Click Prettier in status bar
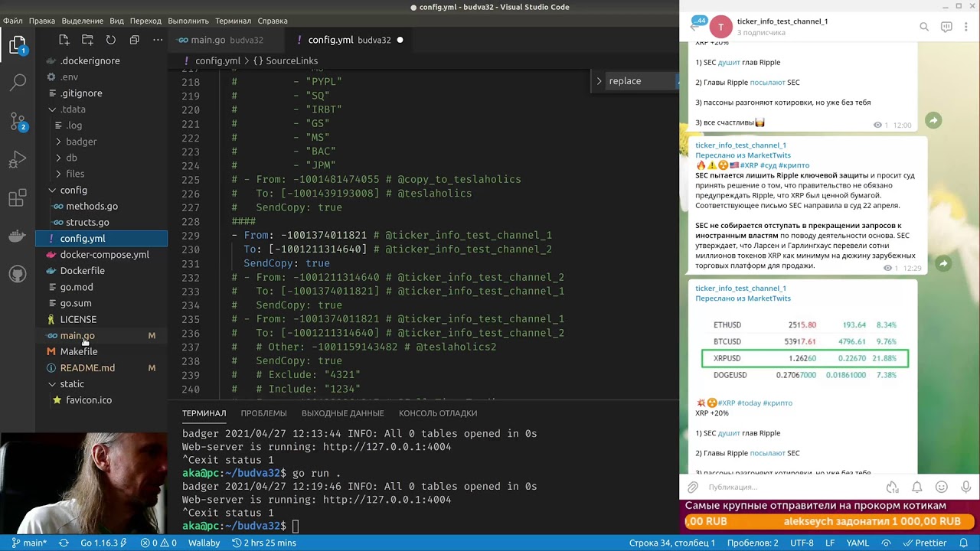 [924, 543]
